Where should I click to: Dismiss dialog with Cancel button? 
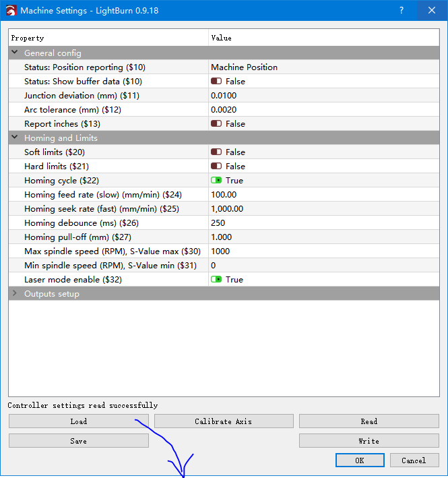click(414, 460)
